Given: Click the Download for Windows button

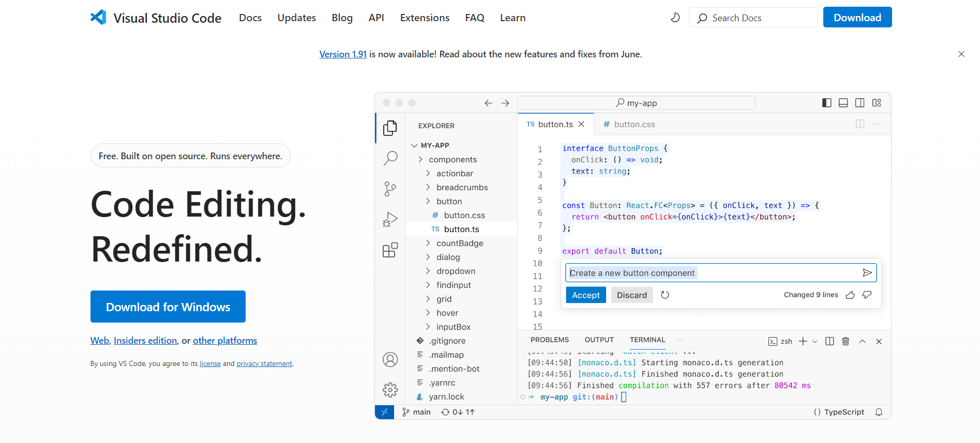Looking at the screenshot, I should 168,307.
